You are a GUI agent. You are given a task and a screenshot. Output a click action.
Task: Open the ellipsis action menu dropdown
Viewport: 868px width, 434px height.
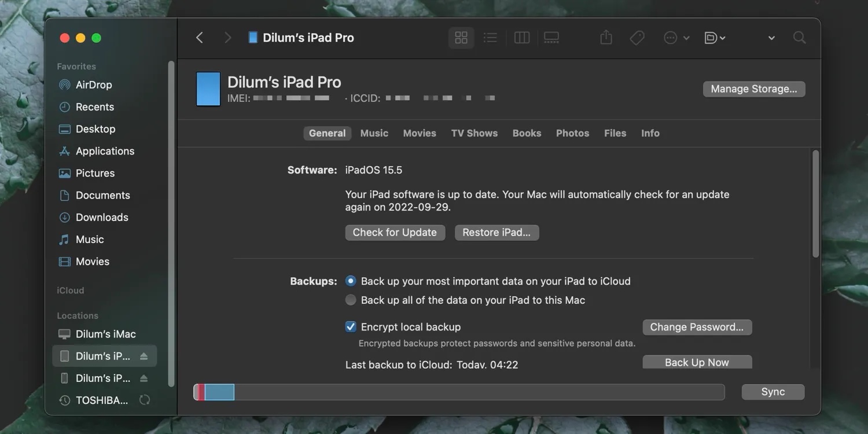click(676, 38)
